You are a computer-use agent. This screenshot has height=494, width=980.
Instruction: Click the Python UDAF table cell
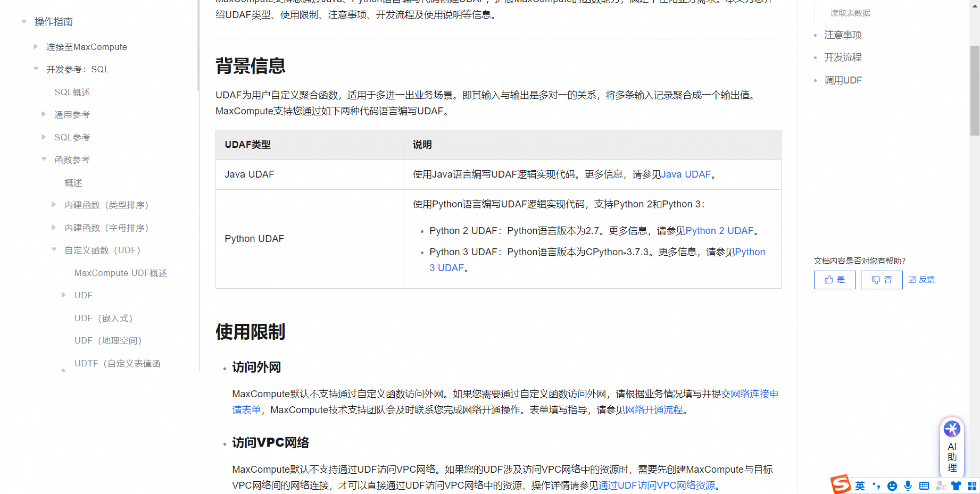pyautogui.click(x=310, y=239)
